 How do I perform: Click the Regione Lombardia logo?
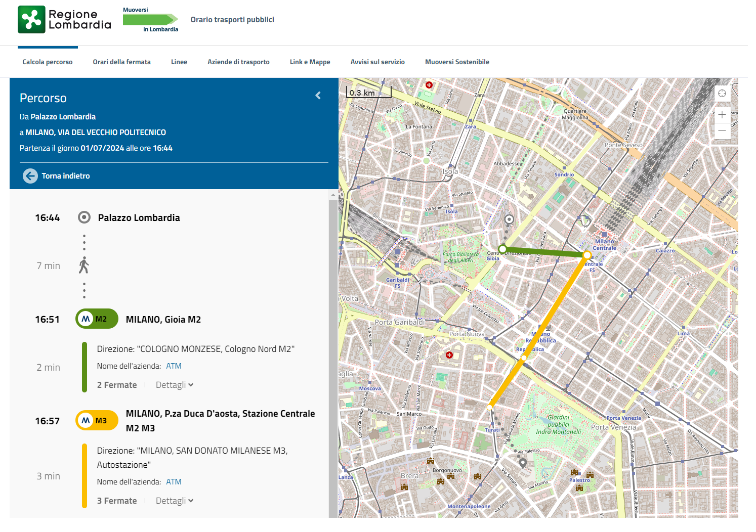64,20
